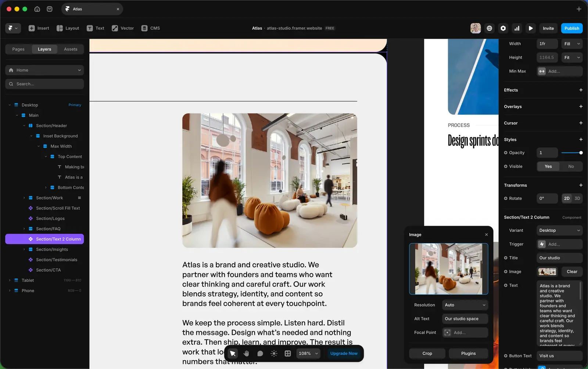Select the cursor pointer tool in bottom toolbar
The height and width of the screenshot is (369, 588).
[x=233, y=354]
